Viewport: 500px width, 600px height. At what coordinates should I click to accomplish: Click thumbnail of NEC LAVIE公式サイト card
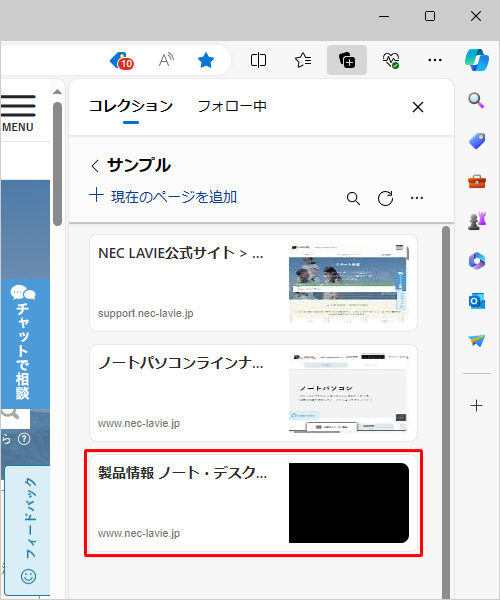click(x=349, y=283)
